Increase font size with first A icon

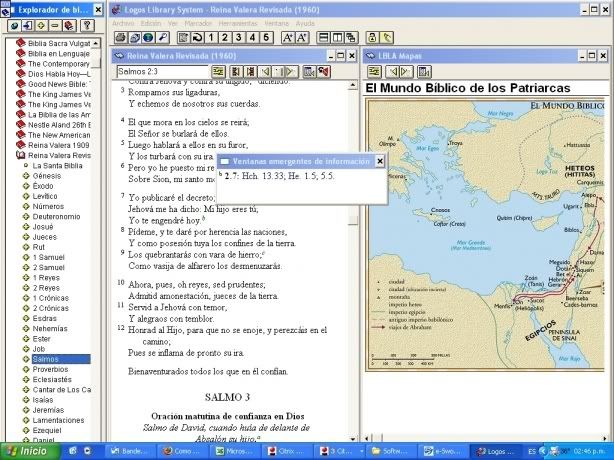pyautogui.click(x=288, y=38)
